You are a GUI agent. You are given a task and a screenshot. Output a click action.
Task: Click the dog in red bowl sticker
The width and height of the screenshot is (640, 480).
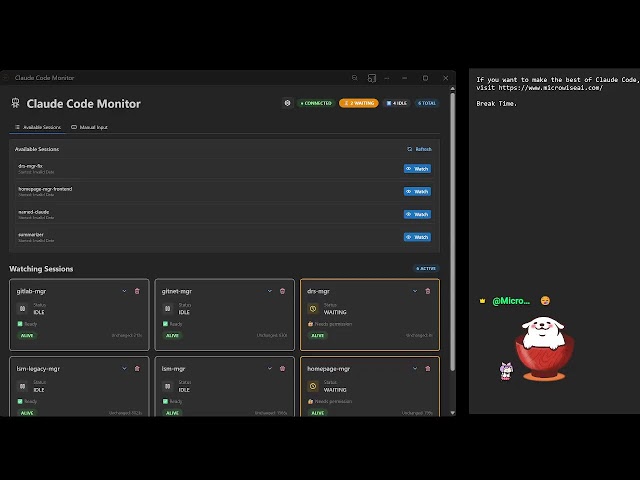pos(544,349)
